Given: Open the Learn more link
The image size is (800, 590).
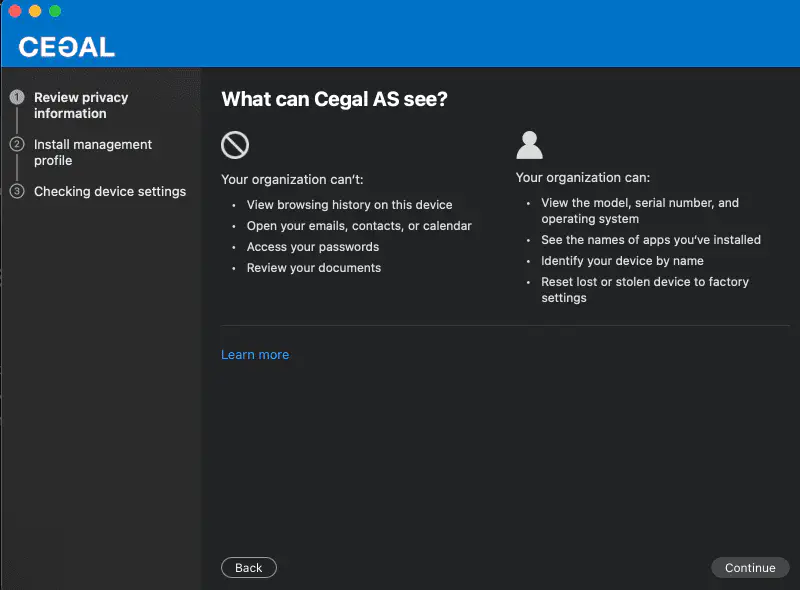Looking at the screenshot, I should pos(255,355).
